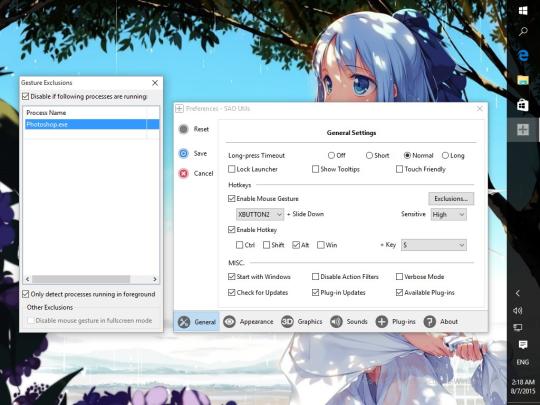Toggle Disable mouse gesture in fullscreen mode
The image size is (540, 405).
click(x=31, y=320)
